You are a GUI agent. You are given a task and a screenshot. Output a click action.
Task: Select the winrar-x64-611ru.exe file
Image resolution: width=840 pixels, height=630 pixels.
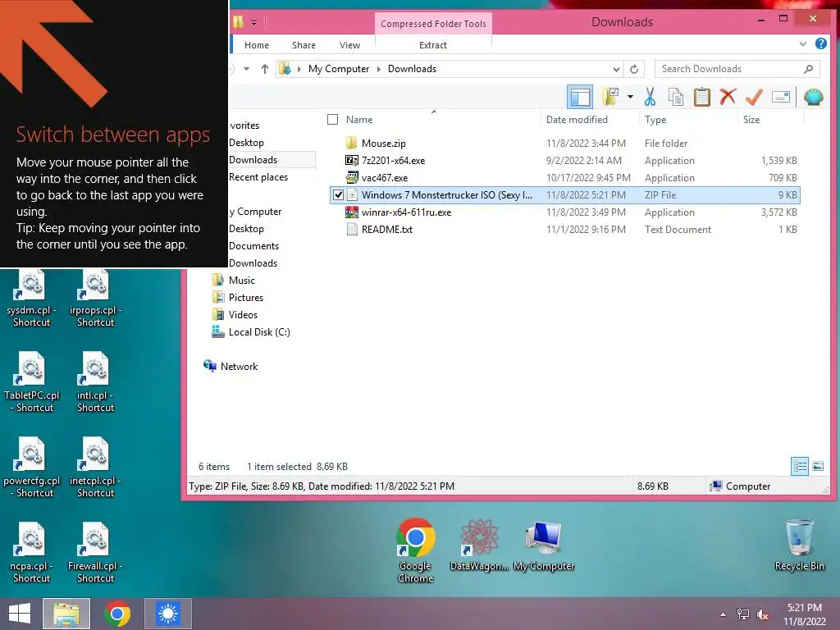point(565,212)
